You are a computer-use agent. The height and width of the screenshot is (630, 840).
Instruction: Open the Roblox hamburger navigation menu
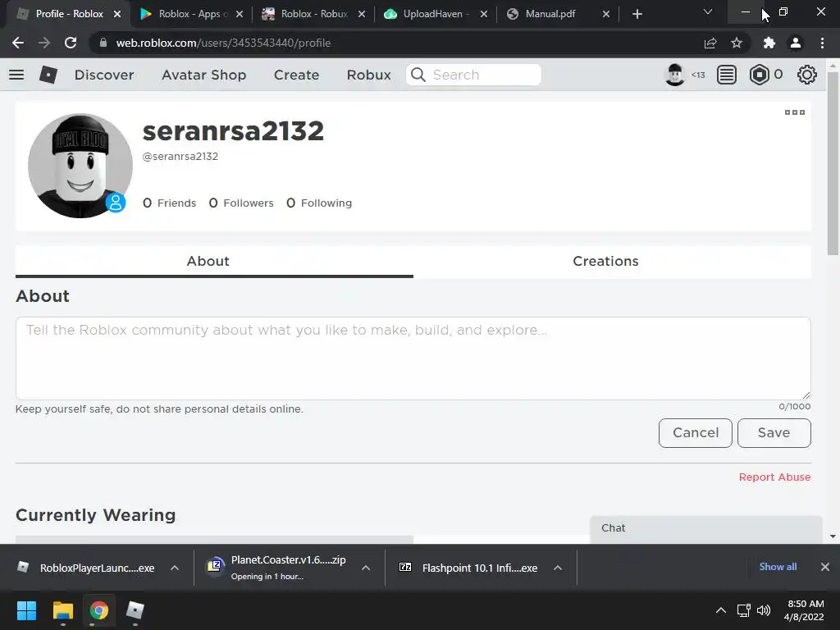16,75
